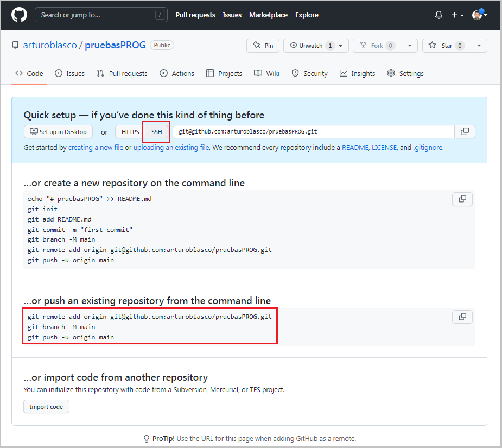Open the Settings tab
This screenshot has height=448, width=502.
[405, 74]
